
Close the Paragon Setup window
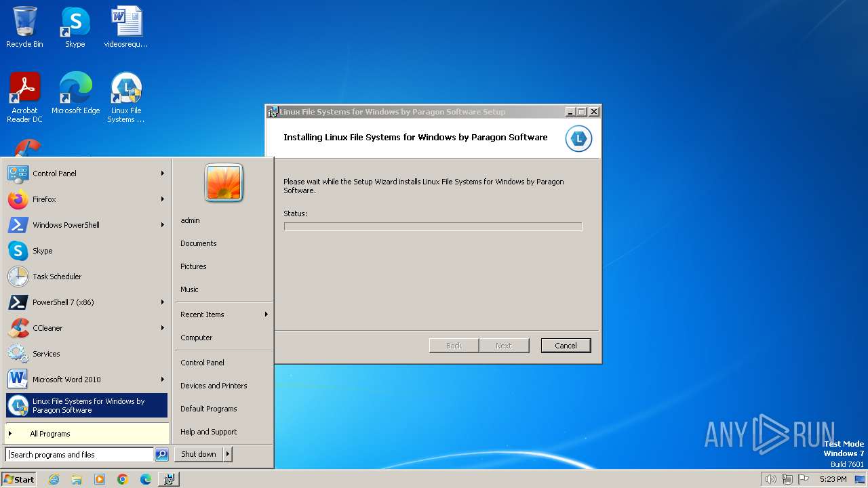(594, 112)
